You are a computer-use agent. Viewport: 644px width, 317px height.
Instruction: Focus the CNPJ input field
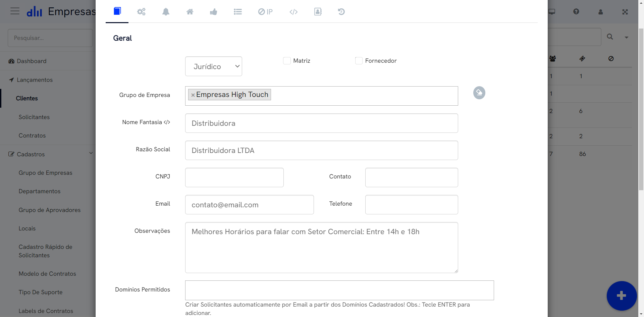234,177
